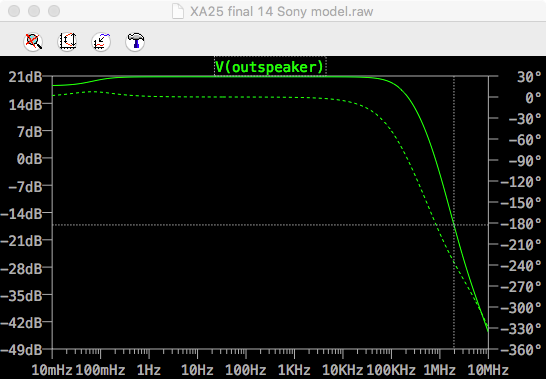This screenshot has height=379, width=546.
Task: Click the -7dB left axis label
Action: [25, 186]
